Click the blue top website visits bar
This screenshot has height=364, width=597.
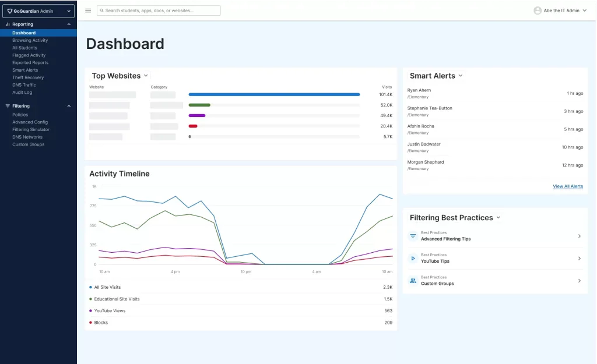click(x=274, y=94)
